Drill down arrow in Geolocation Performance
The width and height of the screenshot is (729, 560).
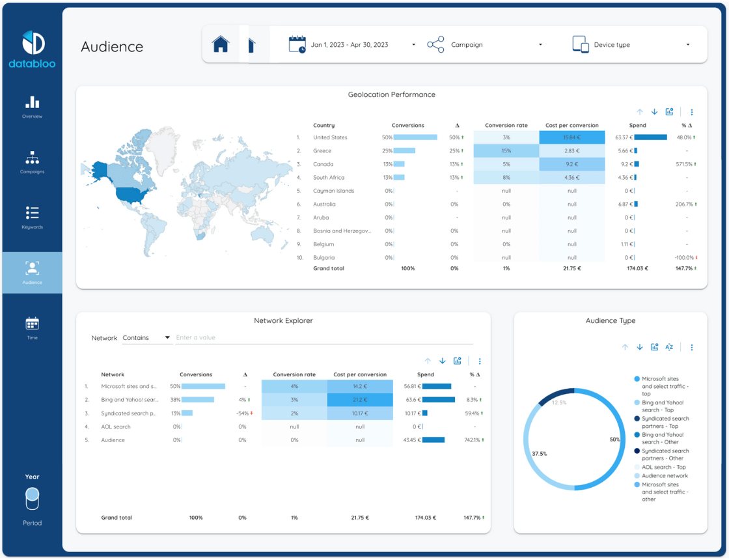[x=654, y=112]
